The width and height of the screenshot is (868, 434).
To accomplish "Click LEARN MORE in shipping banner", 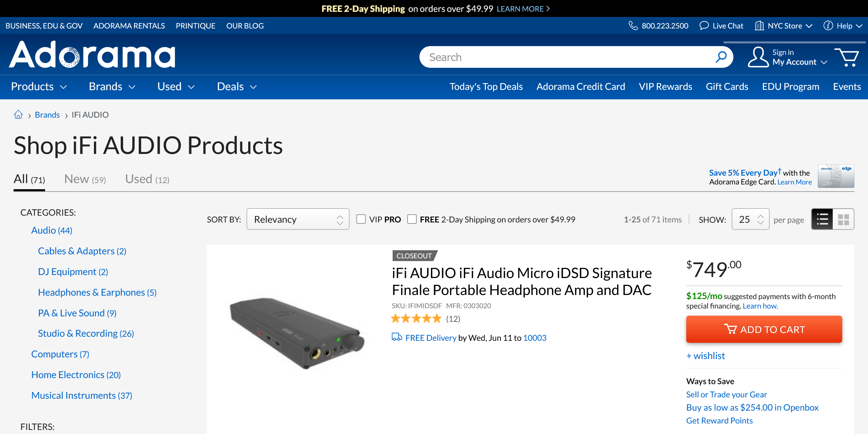I will [x=523, y=9].
